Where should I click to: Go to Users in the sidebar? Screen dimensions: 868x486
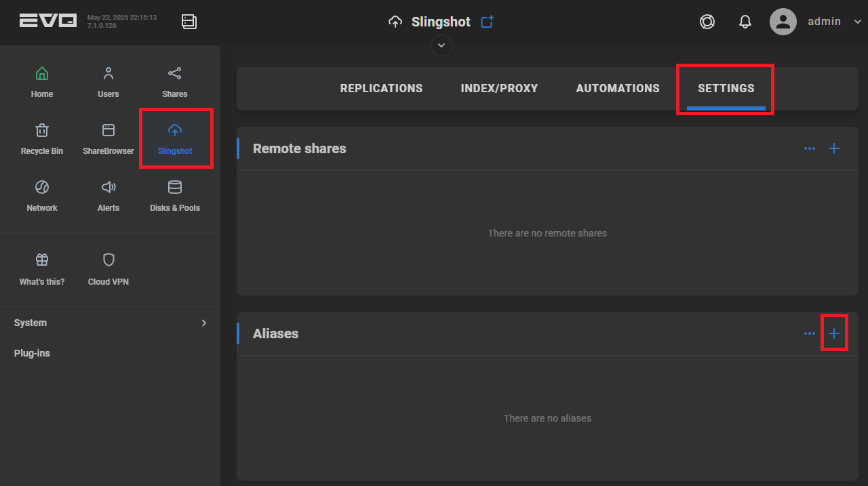click(108, 81)
